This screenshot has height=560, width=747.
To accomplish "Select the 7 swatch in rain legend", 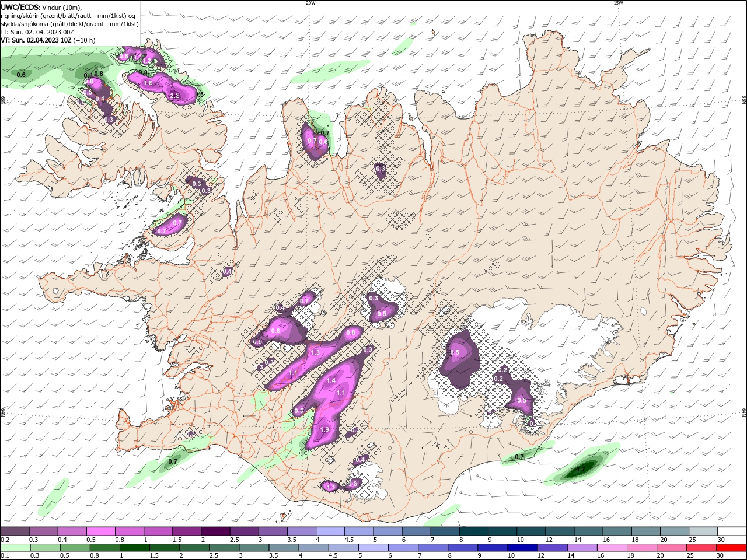I will (x=432, y=548).
